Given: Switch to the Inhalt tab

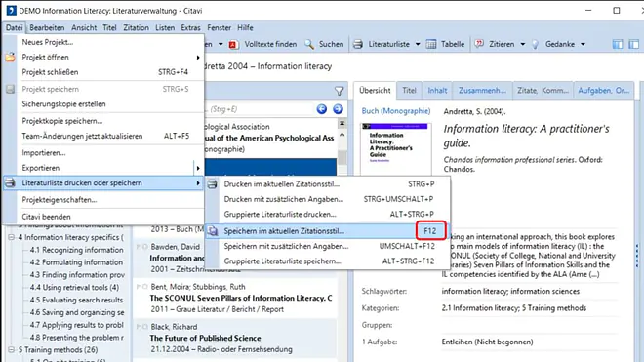Looking at the screenshot, I should (437, 91).
